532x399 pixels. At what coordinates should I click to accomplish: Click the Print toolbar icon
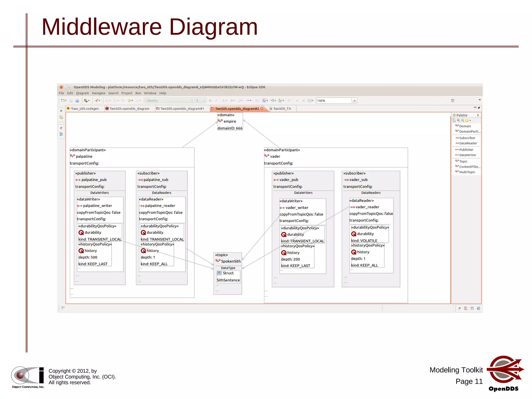click(x=77, y=101)
